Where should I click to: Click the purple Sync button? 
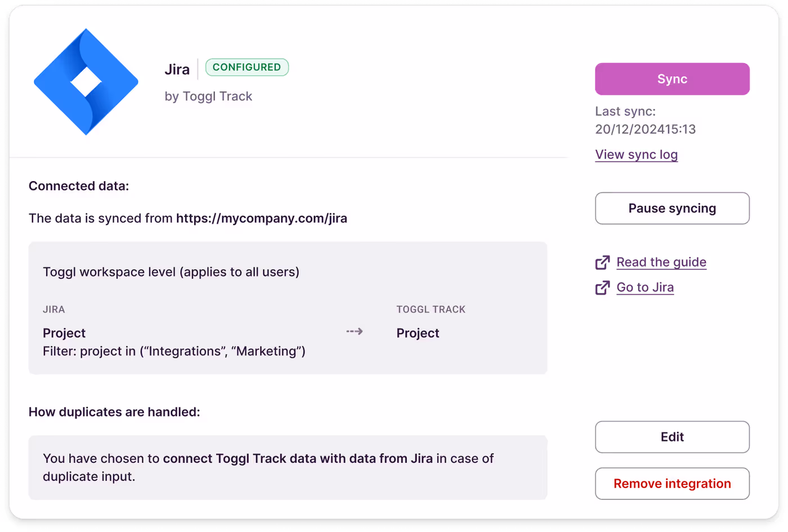(x=672, y=79)
